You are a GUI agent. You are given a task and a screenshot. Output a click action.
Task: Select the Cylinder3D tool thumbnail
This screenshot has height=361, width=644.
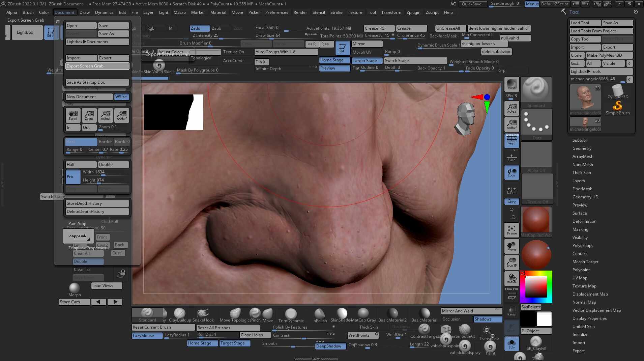(x=618, y=92)
